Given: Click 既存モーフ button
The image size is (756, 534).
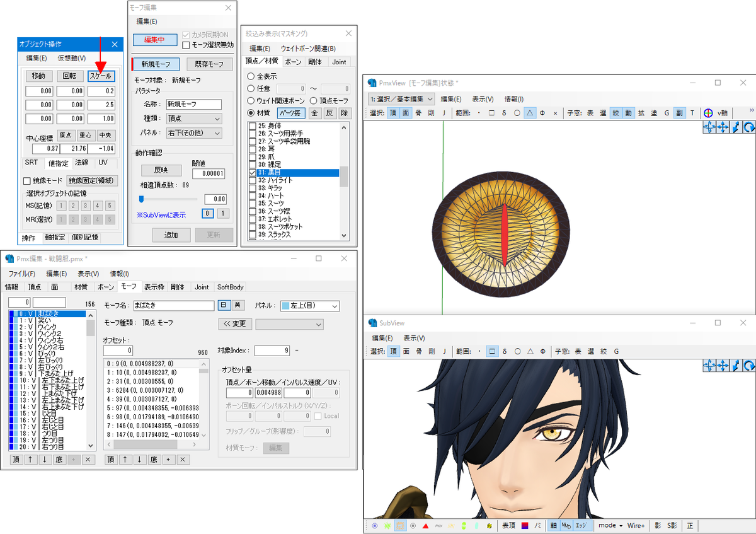Looking at the screenshot, I should [x=210, y=64].
